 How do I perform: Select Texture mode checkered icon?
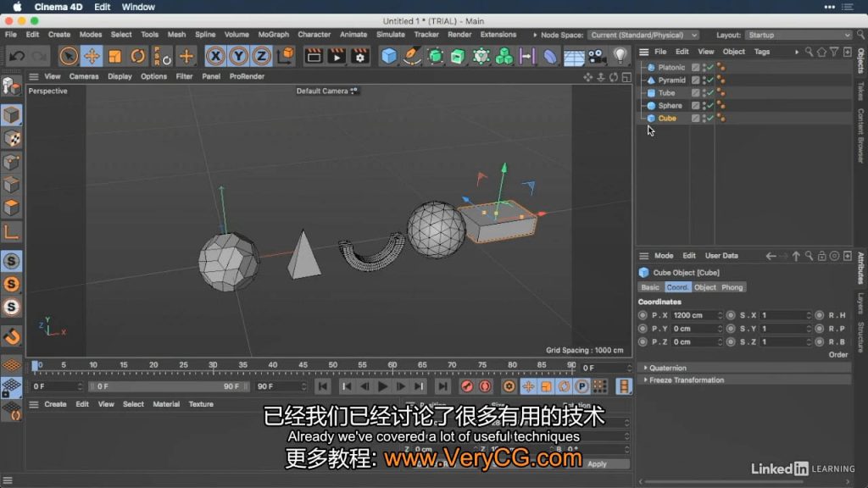click(x=11, y=138)
